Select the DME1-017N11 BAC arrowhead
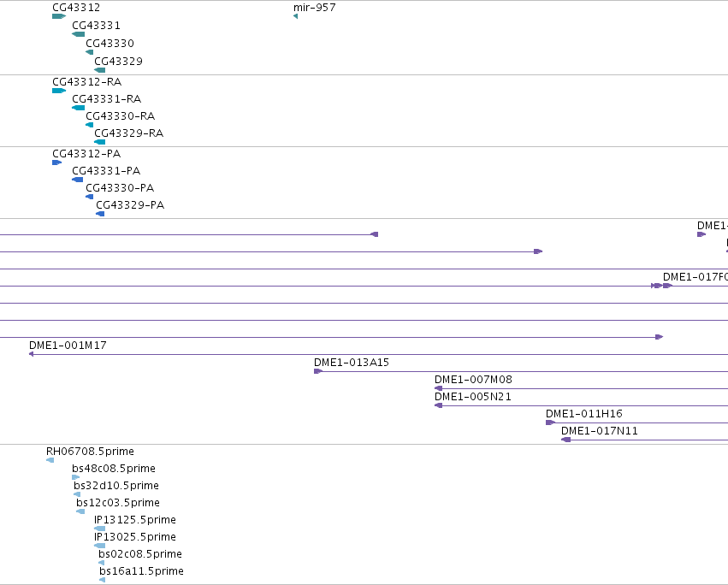Viewport: 728px width, 585px height. tap(566, 440)
